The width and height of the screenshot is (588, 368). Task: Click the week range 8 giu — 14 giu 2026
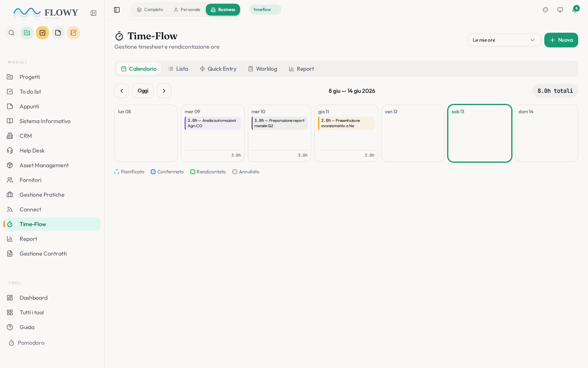(352, 91)
